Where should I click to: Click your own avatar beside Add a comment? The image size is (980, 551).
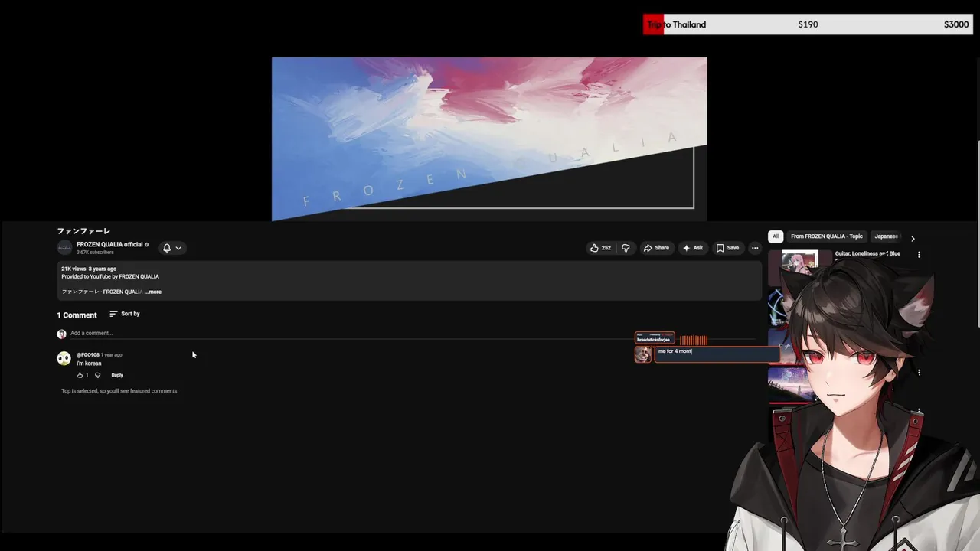coord(61,334)
